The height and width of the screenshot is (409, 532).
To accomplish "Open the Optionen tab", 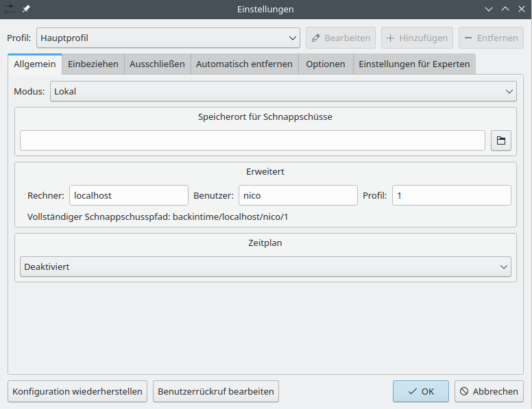I will [x=326, y=64].
